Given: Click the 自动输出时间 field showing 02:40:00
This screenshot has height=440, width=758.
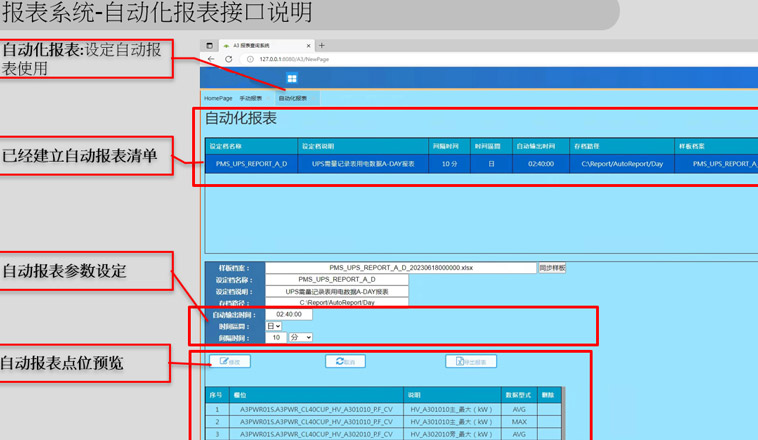Looking at the screenshot, I should pos(289,314).
